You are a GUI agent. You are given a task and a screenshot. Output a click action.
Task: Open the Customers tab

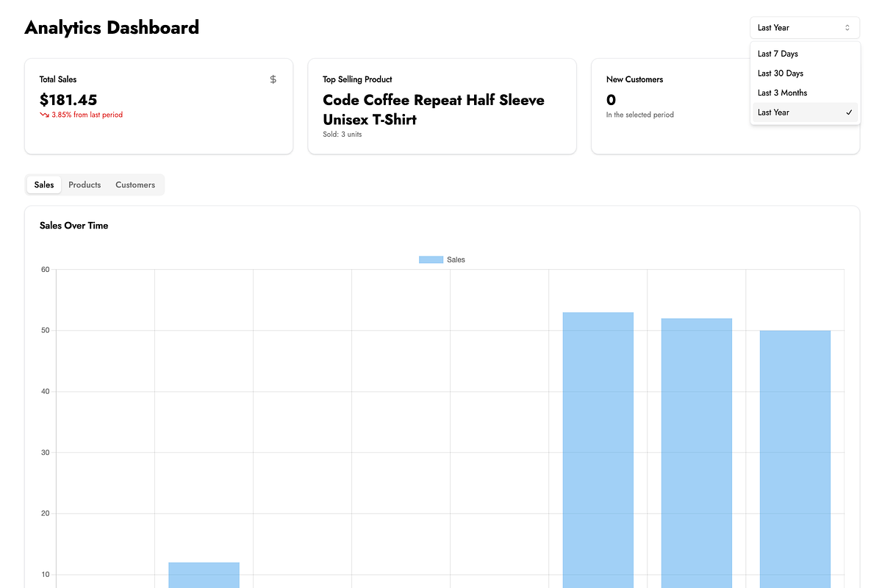pyautogui.click(x=135, y=185)
